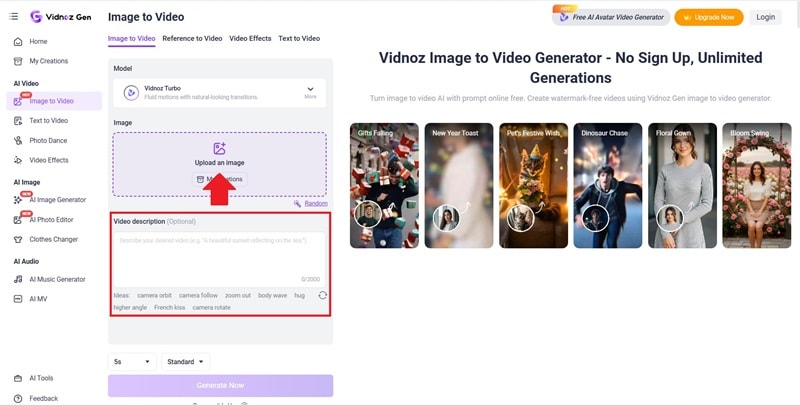Image resolution: width=800 pixels, height=405 pixels.
Task: Open My Creations page
Action: (x=48, y=61)
